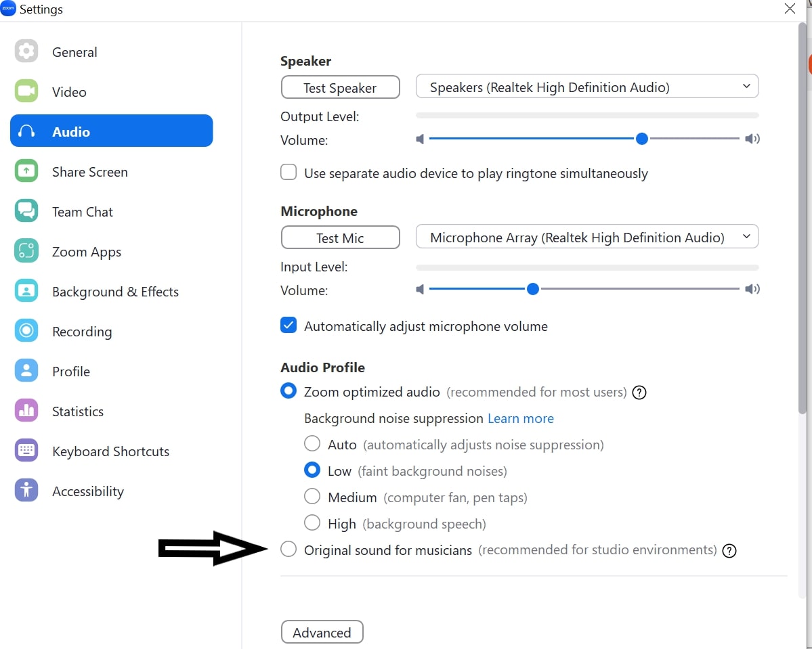Expand the Microphone Array dropdown
812x649 pixels.
(x=586, y=236)
